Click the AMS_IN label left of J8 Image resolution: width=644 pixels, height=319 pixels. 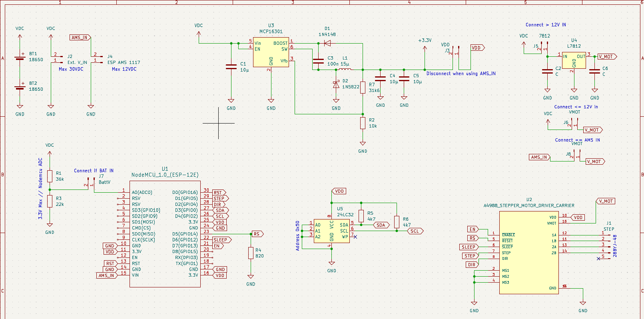tap(540, 157)
